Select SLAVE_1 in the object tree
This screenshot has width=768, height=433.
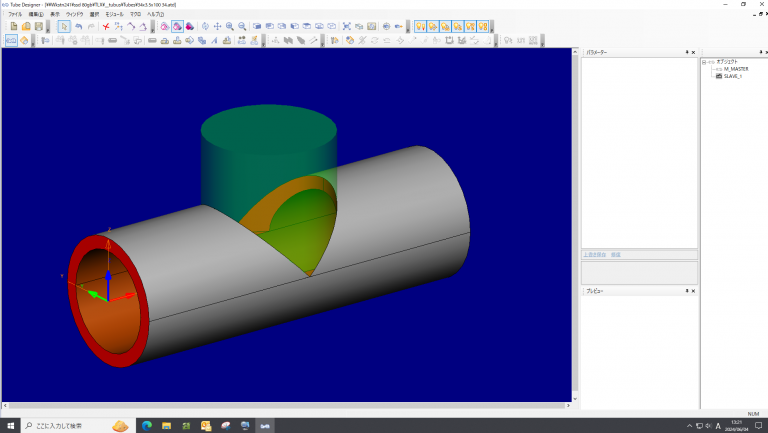pos(733,76)
